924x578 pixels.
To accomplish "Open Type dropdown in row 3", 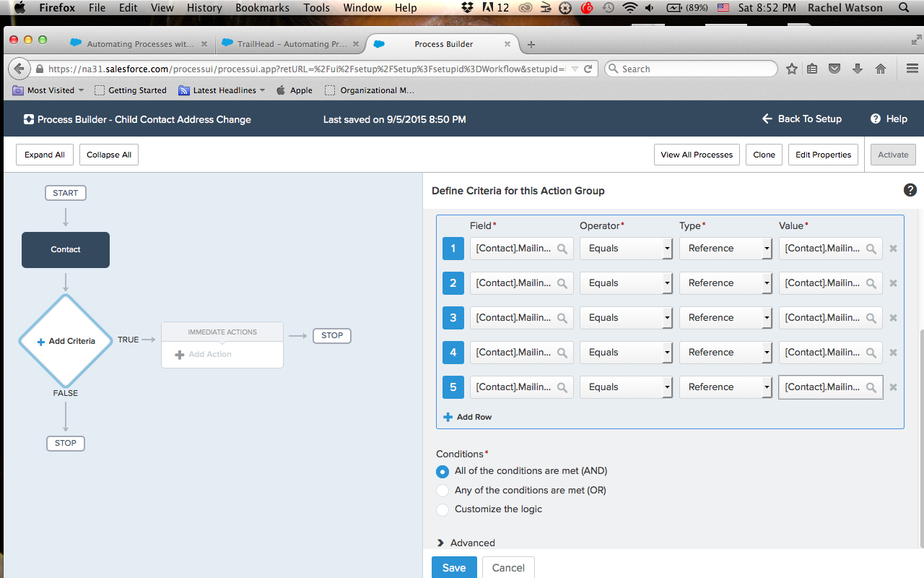I will point(725,318).
